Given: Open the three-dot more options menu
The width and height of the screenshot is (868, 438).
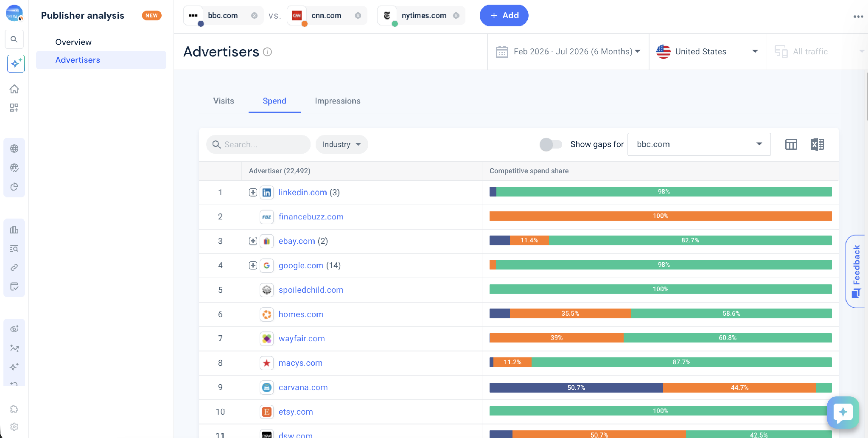Looking at the screenshot, I should point(858,17).
